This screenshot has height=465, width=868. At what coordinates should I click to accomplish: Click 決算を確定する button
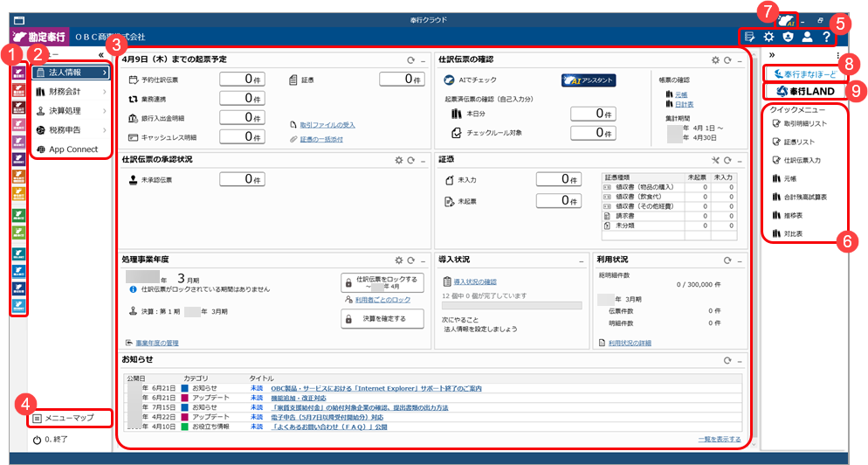[x=382, y=319]
